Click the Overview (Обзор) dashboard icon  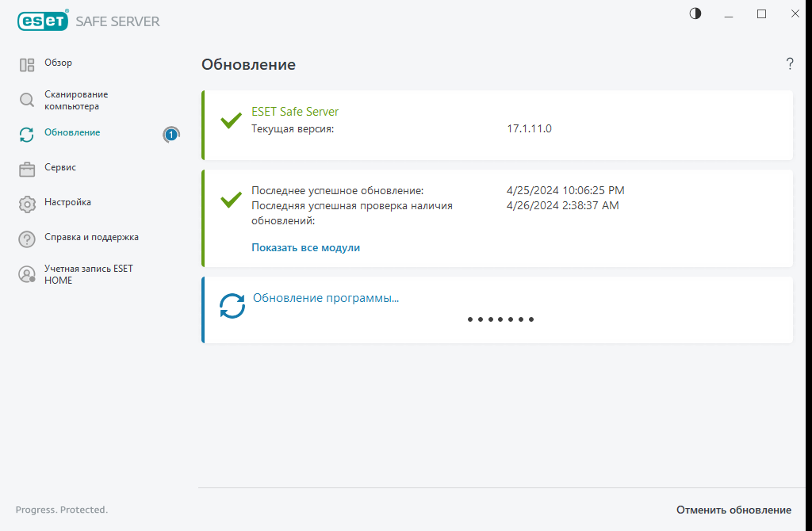tap(27, 65)
